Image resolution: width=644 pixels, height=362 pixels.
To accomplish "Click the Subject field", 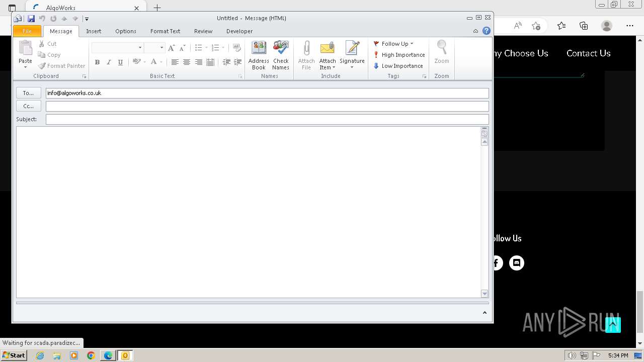I will click(267, 119).
